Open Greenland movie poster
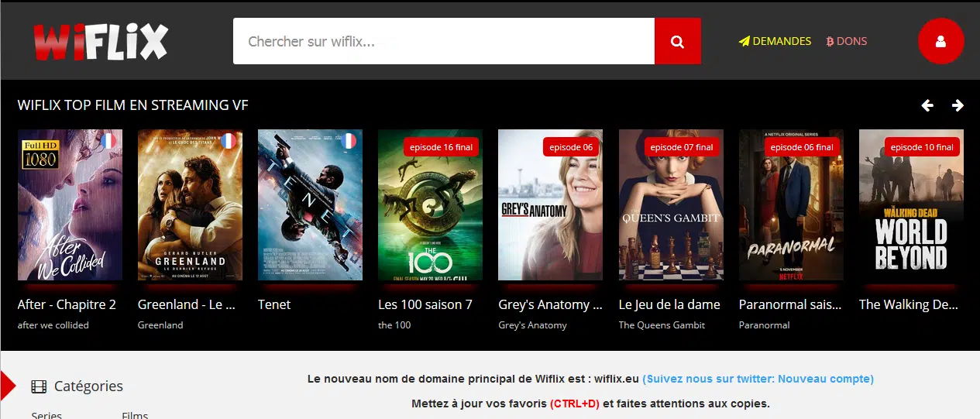The width and height of the screenshot is (980, 419). pyautogui.click(x=190, y=204)
